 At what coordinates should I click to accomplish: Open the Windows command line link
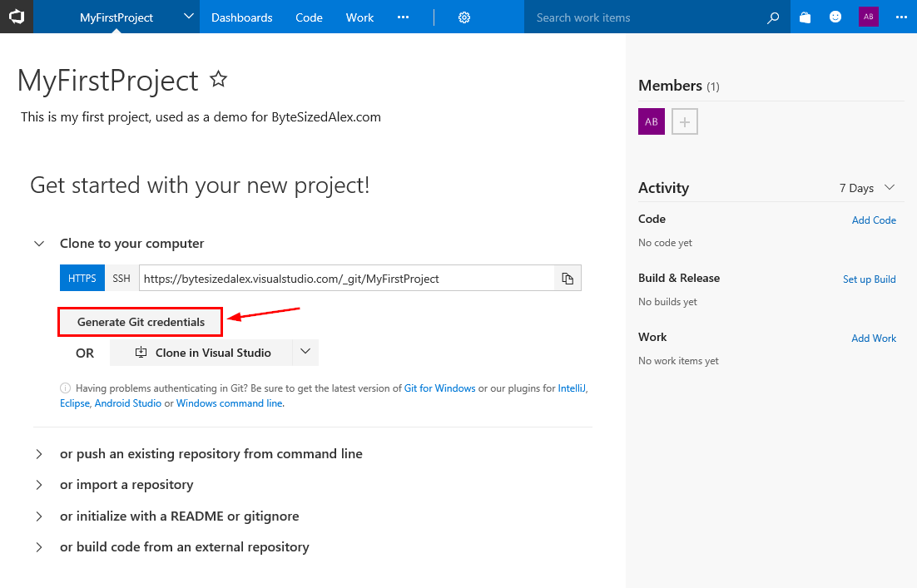[x=230, y=403]
